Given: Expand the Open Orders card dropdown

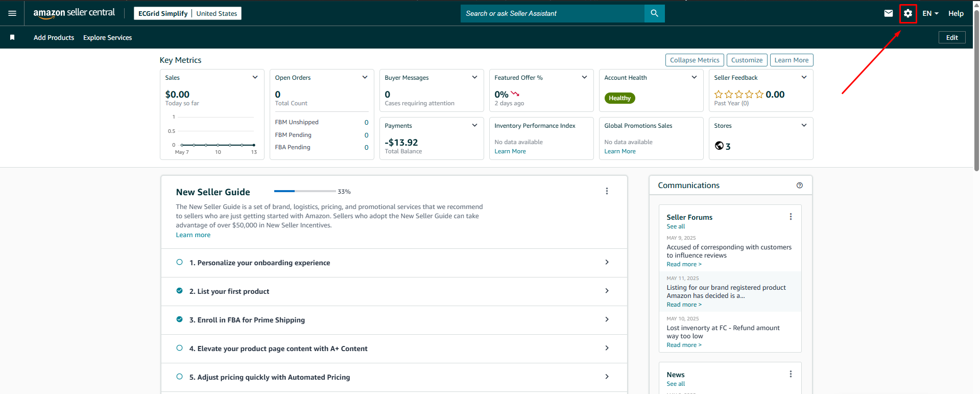Looking at the screenshot, I should [x=365, y=77].
